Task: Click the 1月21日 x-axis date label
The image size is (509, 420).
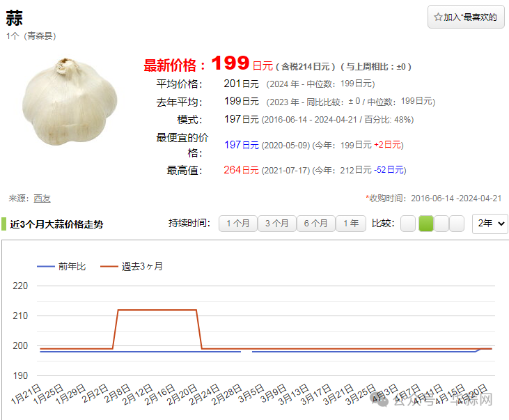Action: (26, 394)
